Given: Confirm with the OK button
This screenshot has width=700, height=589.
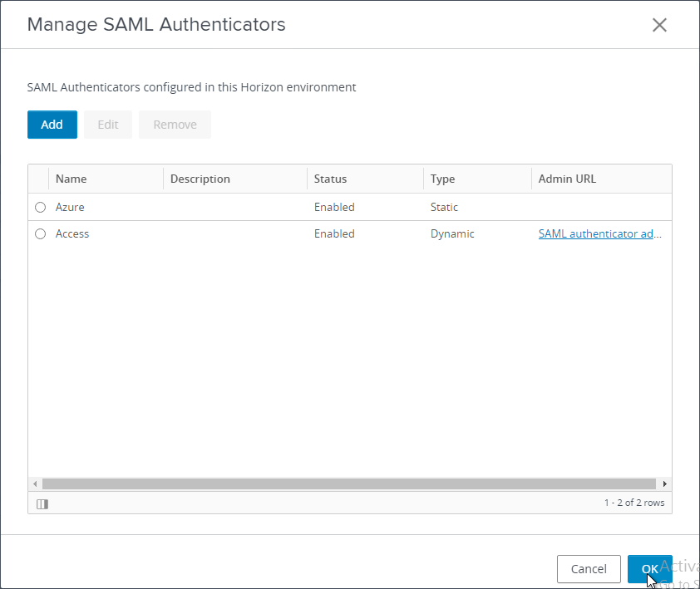Looking at the screenshot, I should tap(649, 569).
